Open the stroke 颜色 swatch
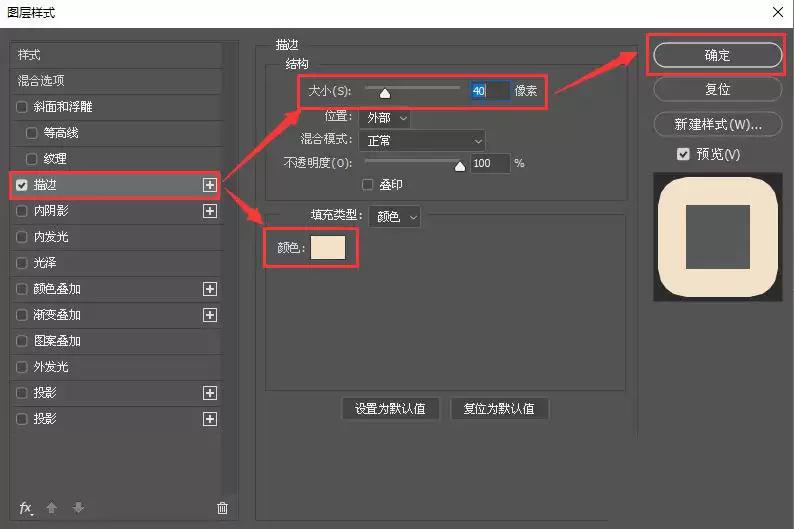Viewport: 794px width, 529px height. (x=328, y=248)
